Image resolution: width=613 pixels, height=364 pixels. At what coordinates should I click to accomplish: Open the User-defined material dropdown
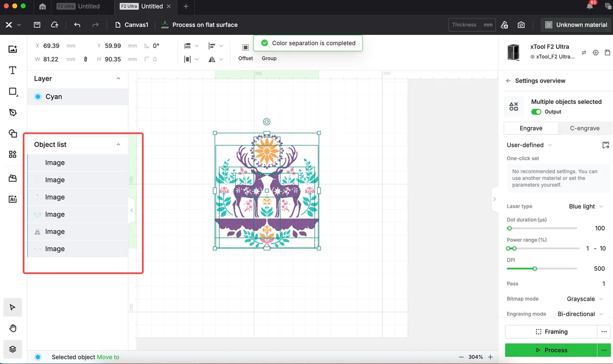(x=529, y=145)
